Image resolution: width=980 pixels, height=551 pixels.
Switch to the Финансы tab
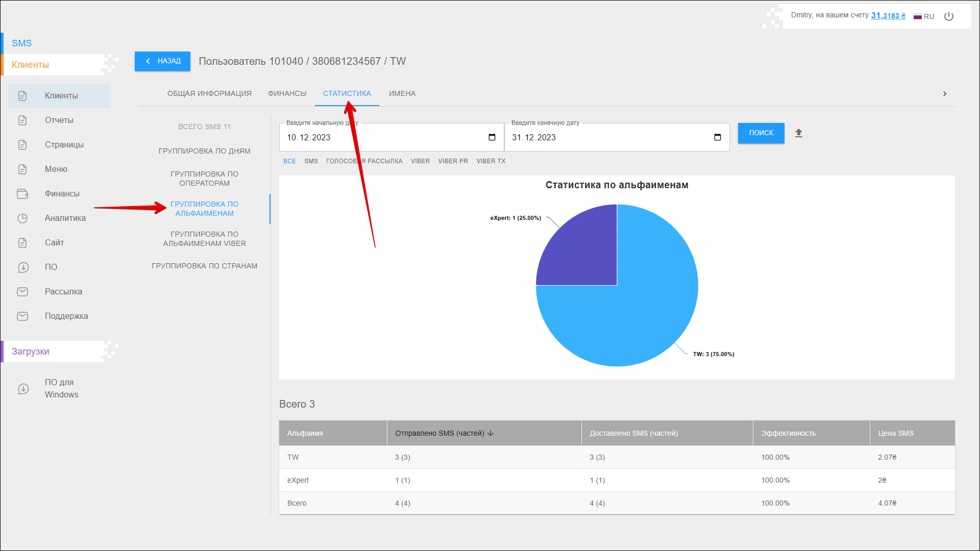[287, 93]
